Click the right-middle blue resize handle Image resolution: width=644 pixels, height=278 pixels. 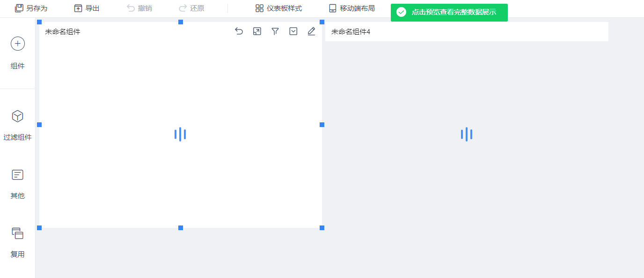322,125
